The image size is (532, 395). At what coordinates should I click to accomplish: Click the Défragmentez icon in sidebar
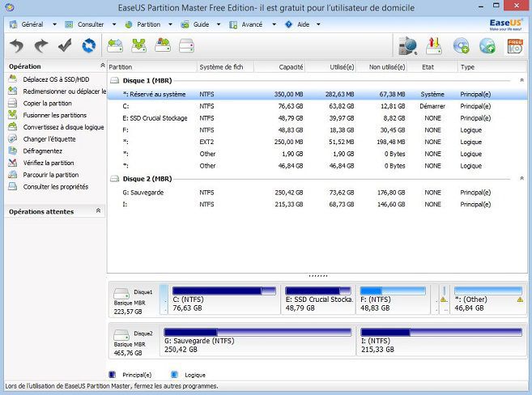13,151
